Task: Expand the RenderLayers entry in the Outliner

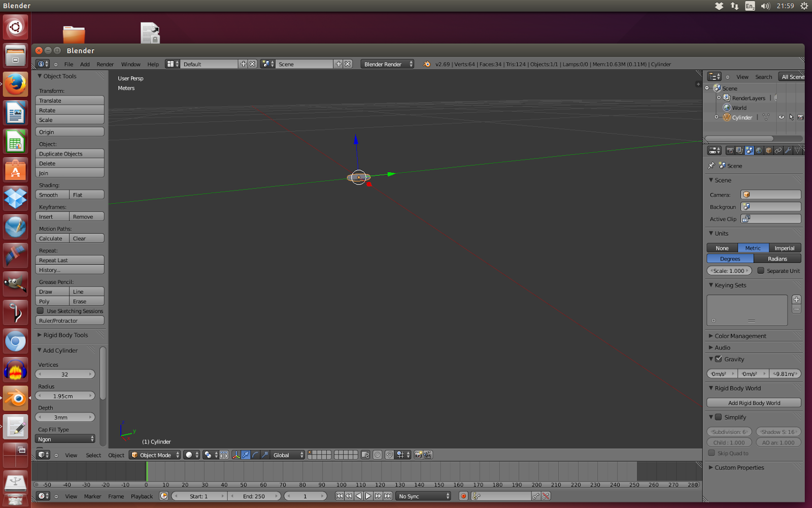Action: pos(719,98)
